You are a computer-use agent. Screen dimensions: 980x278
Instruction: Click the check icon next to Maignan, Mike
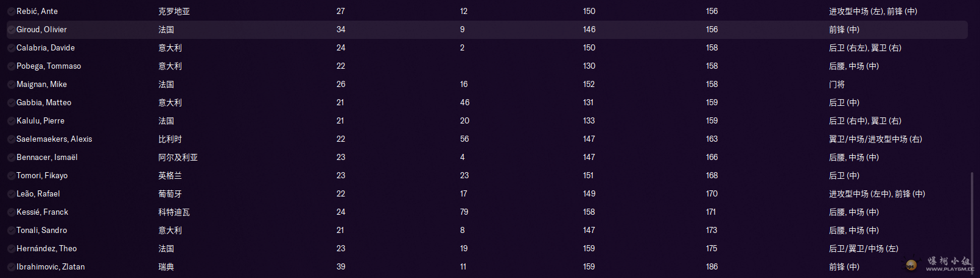click(12, 85)
